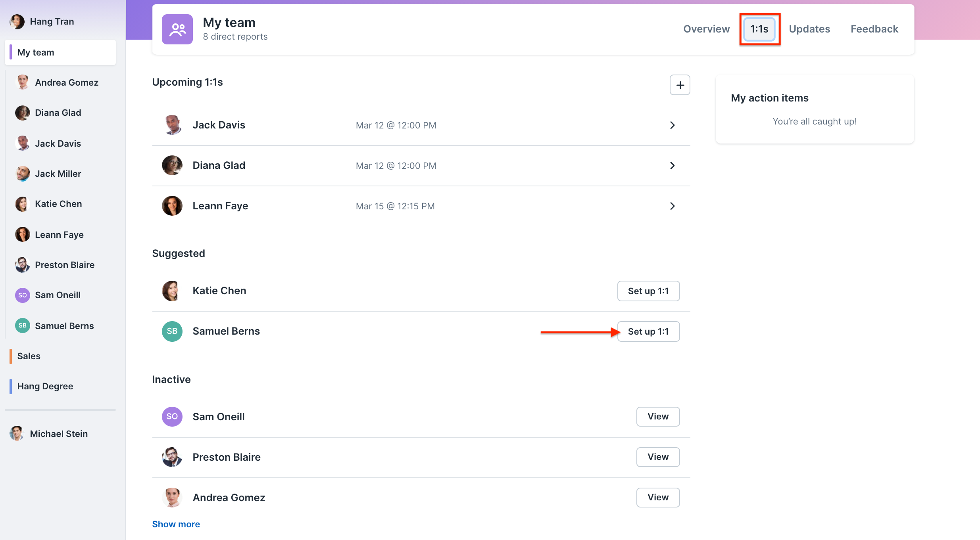Click purple SO avatar in Inactive list
The image size is (980, 540).
tap(172, 416)
